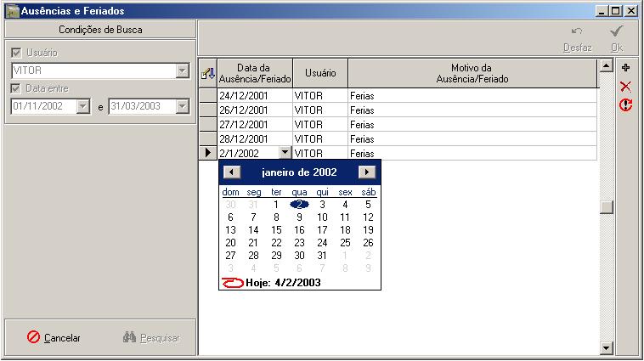Collapse the 2/1/2002 date cell dropdown
Viewport: 644px width, 361px height.
pyautogui.click(x=285, y=153)
